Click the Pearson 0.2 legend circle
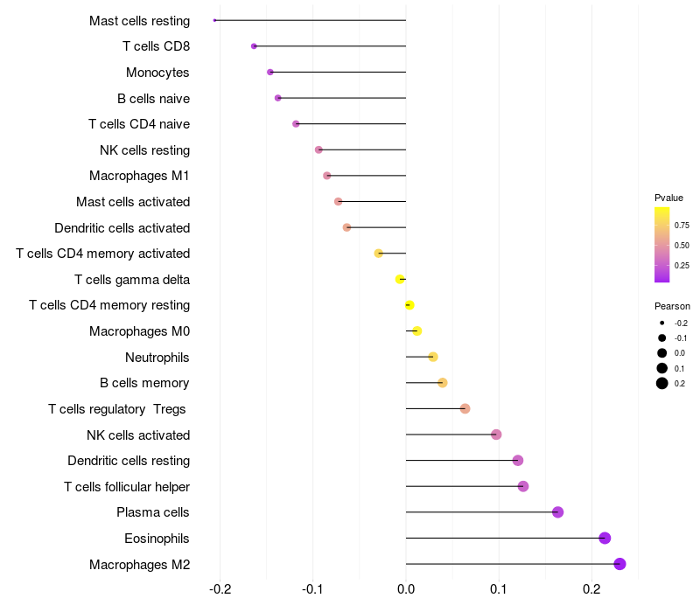The image size is (700, 612). (x=662, y=383)
